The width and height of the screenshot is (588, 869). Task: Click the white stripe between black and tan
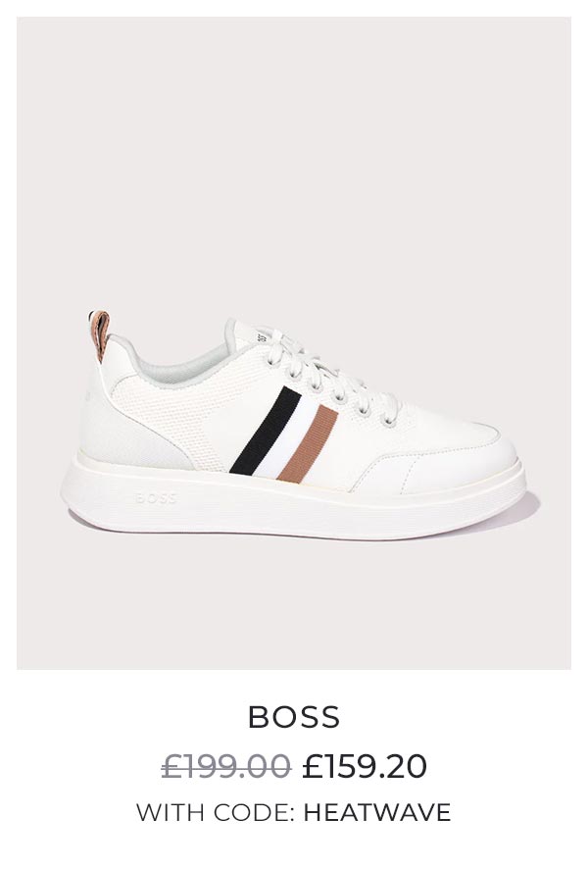pos(286,437)
